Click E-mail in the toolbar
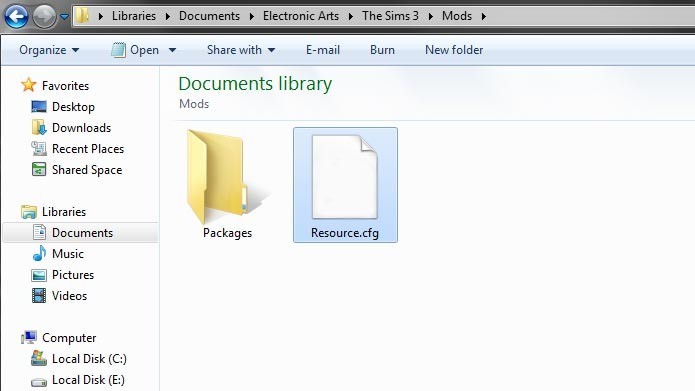 pyautogui.click(x=323, y=50)
